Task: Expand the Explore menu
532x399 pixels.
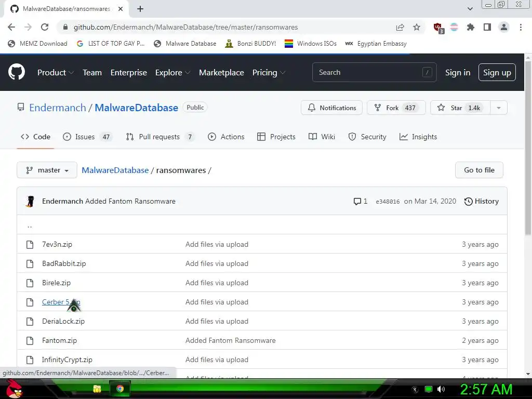Action: click(172, 73)
